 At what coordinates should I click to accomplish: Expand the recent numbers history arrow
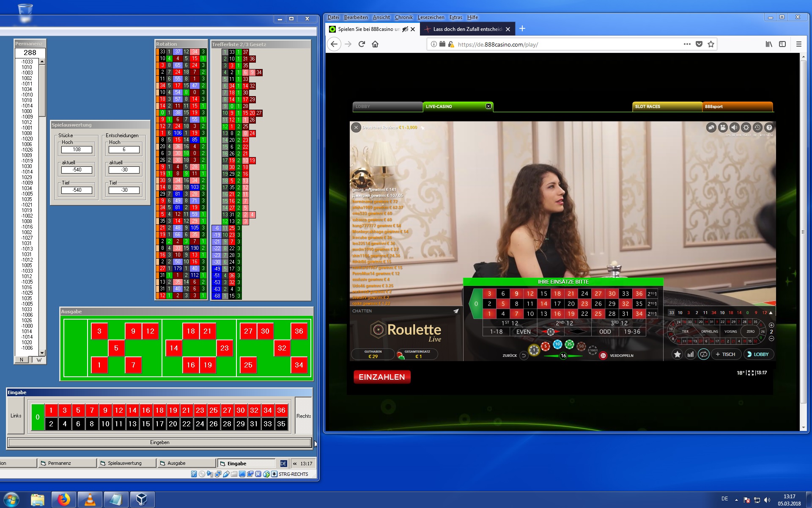tap(771, 313)
